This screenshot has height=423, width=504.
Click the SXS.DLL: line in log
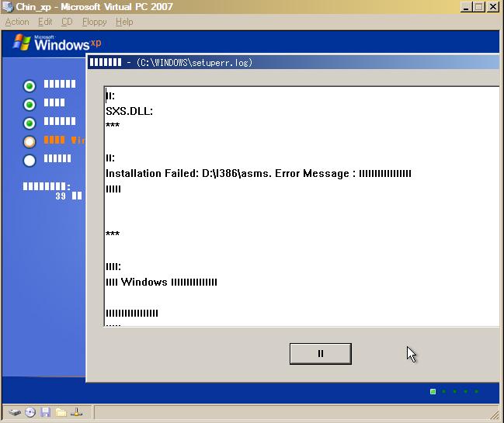pos(129,111)
